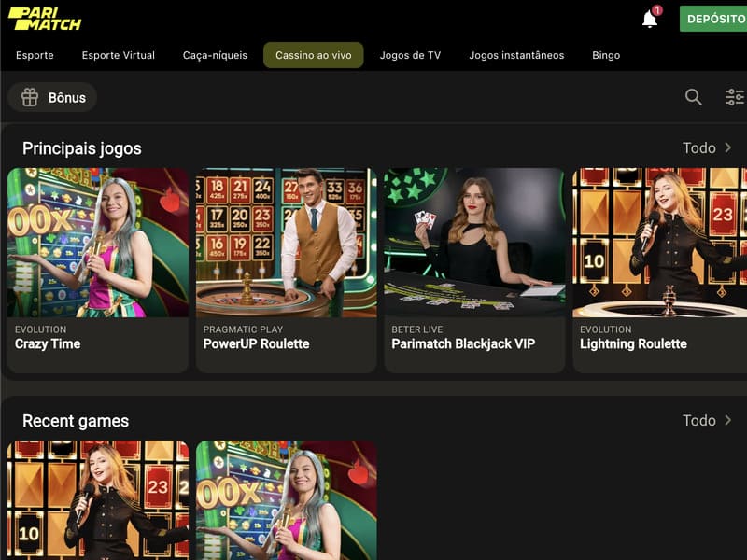Open the notifications bell
The image size is (747, 560).
coord(650,19)
